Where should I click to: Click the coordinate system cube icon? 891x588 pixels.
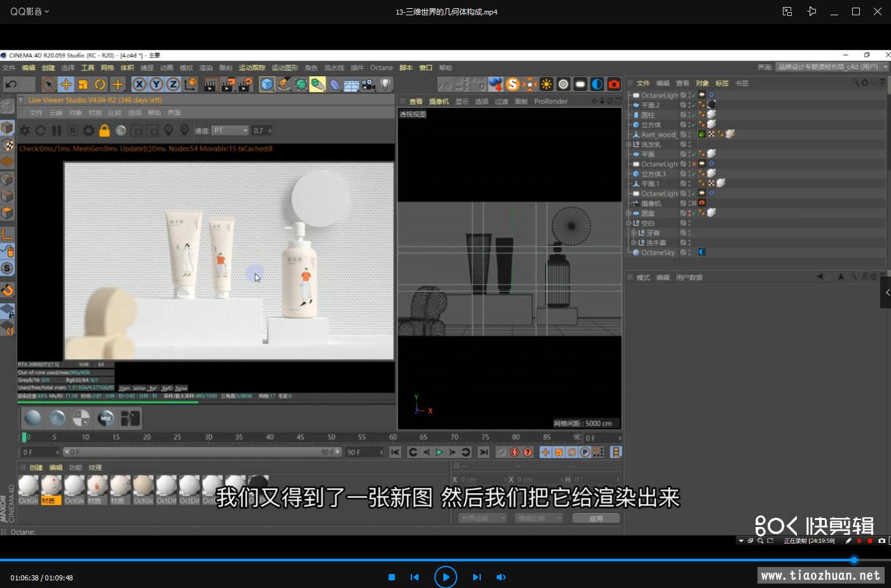190,84
